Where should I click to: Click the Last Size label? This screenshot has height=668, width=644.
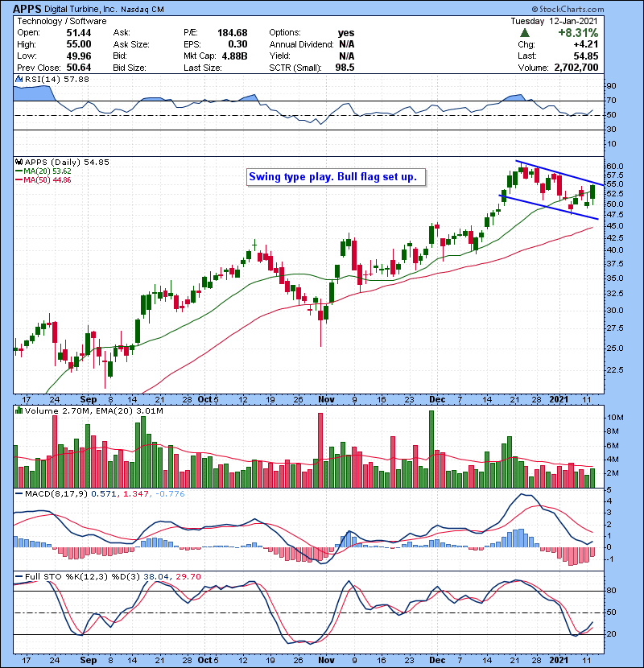[203, 68]
